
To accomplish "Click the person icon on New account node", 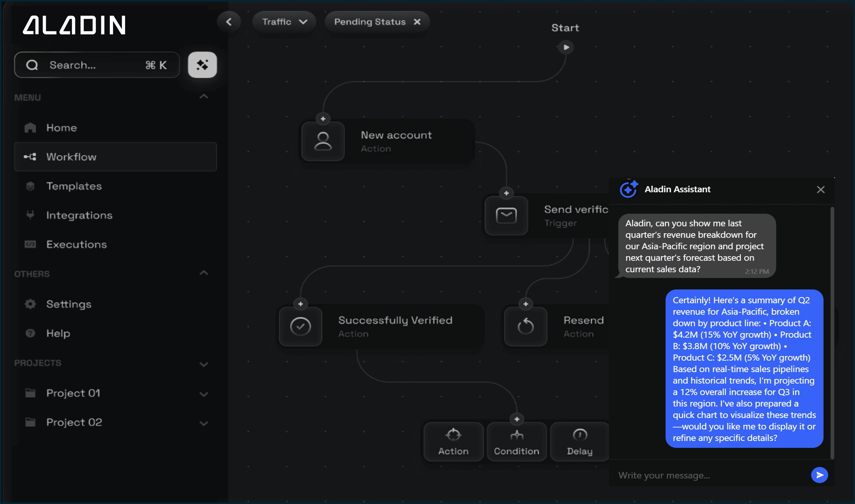I will 323,141.
